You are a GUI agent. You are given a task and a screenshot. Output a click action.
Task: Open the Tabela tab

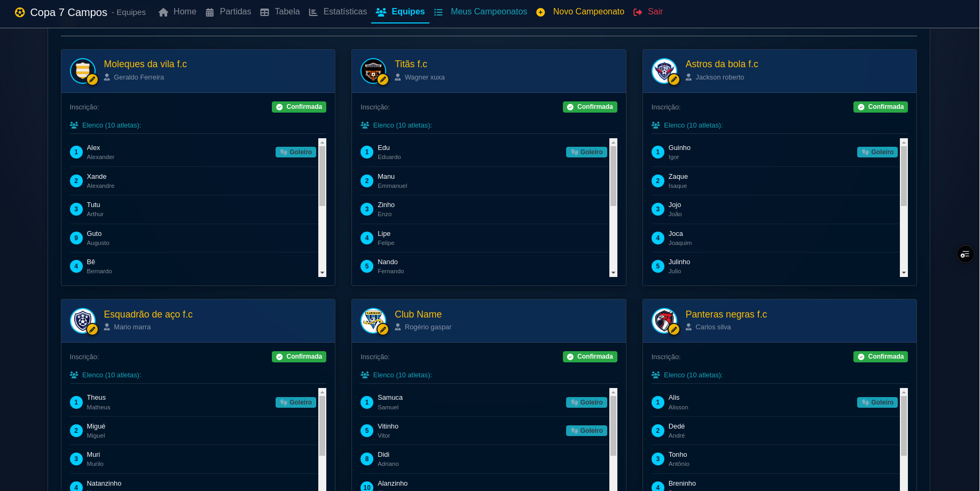click(x=280, y=12)
